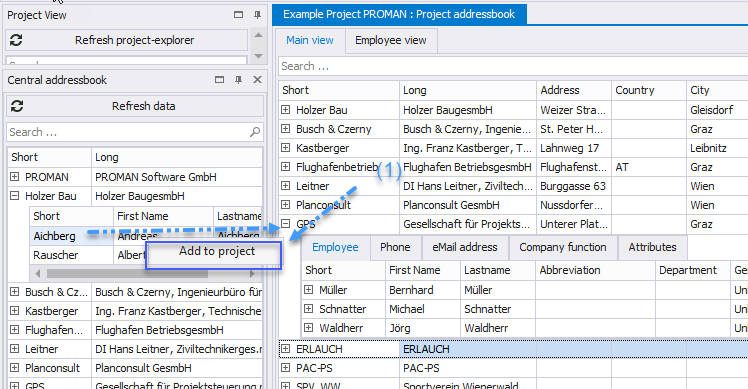Click the AT country cell

[649, 167]
